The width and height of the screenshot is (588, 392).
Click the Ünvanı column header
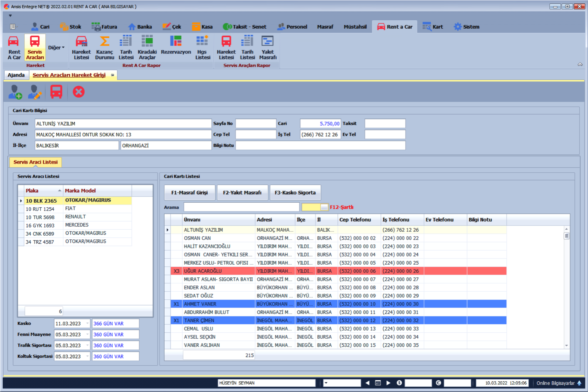click(218, 220)
